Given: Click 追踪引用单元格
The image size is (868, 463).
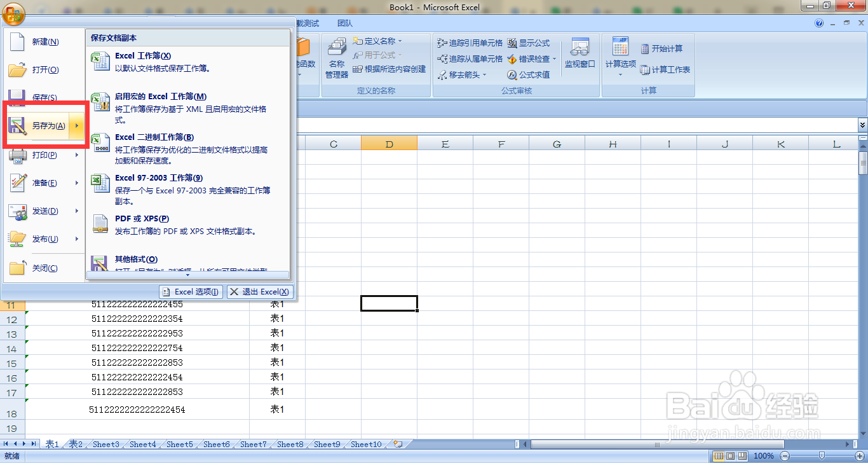Looking at the screenshot, I should click(470, 43).
